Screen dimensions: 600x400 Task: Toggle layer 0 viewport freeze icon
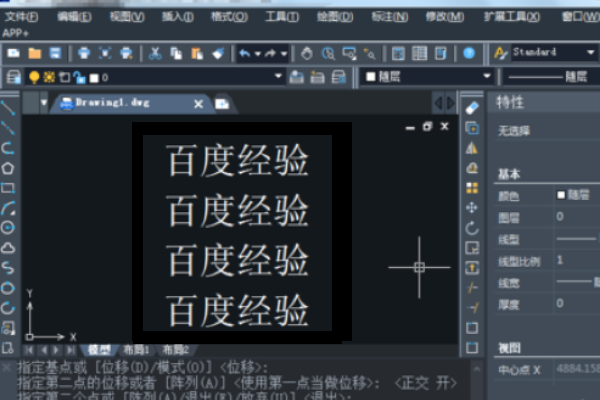pyautogui.click(x=64, y=77)
